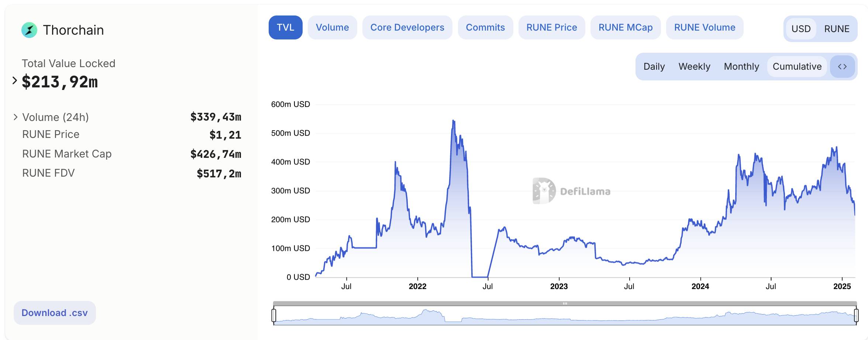The image size is (868, 340).
Task: Click the RUNE Market Cap label
Action: pyautogui.click(x=67, y=154)
